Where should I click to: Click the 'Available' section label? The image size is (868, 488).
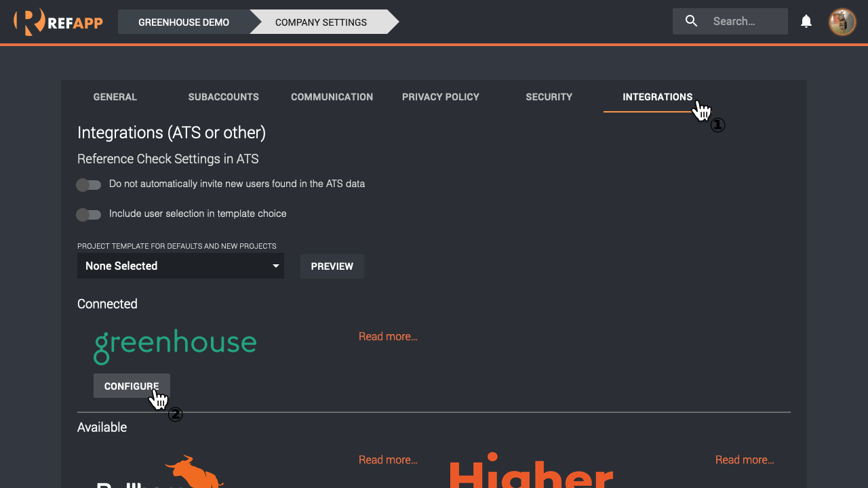[x=102, y=427]
